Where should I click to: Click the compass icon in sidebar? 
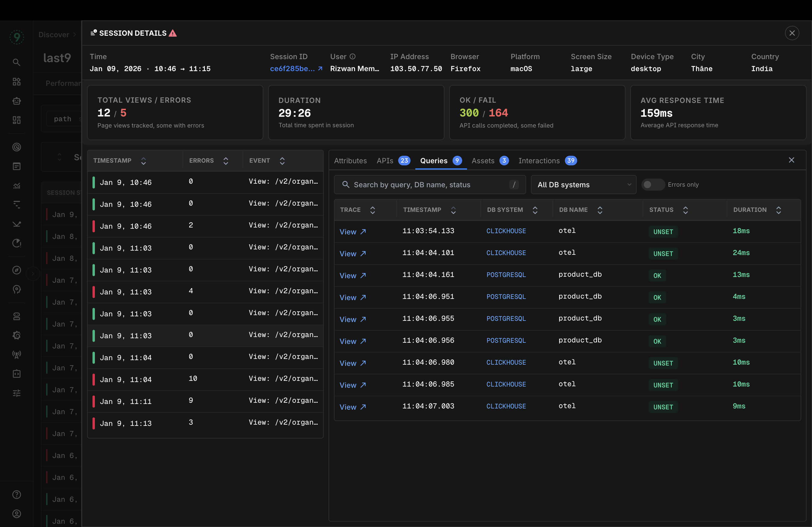coord(17,270)
